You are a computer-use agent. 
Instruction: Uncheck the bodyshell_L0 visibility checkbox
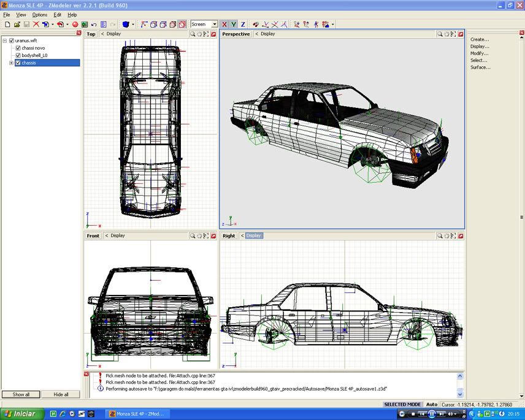[x=18, y=55]
